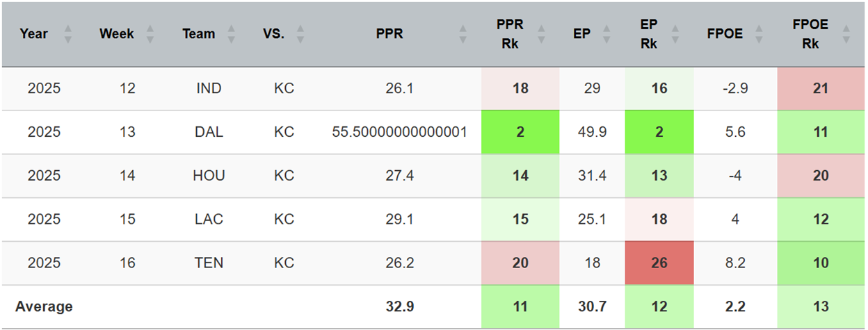Select the DAL team cell
868x330 pixels.
[x=209, y=132]
